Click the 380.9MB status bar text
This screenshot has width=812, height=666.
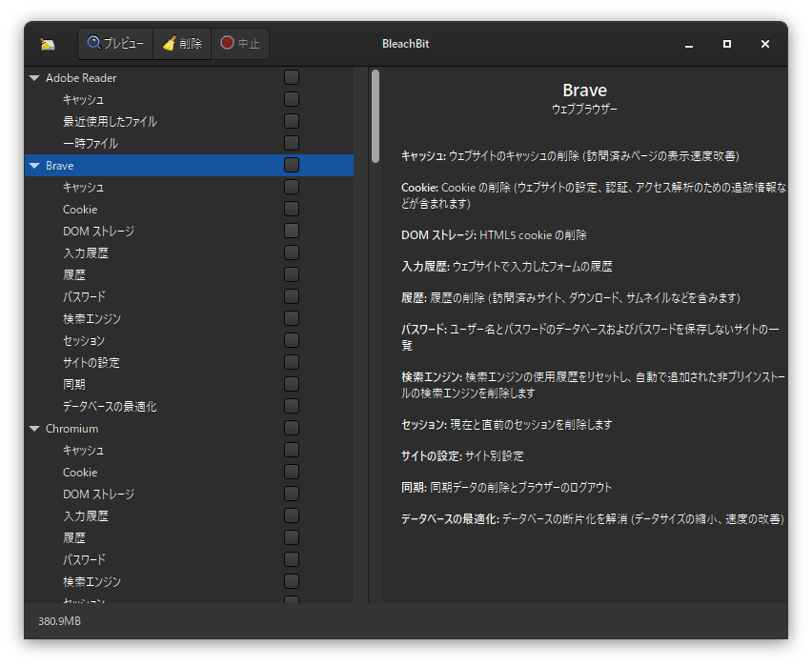click(59, 621)
